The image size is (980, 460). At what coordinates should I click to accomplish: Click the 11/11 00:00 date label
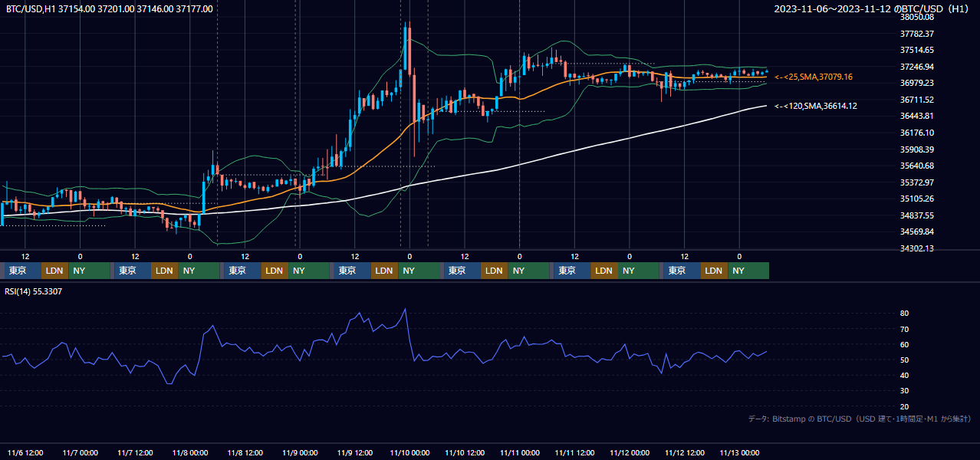(519, 452)
